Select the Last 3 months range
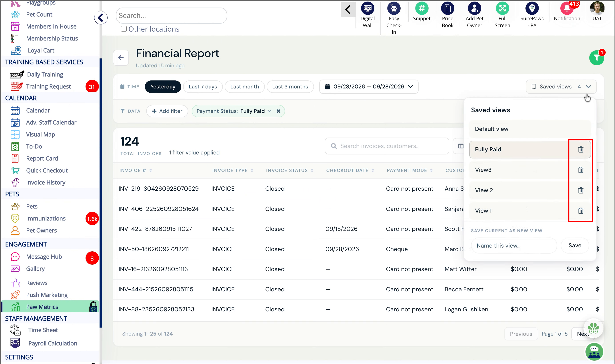The height and width of the screenshot is (364, 615). coord(290,87)
